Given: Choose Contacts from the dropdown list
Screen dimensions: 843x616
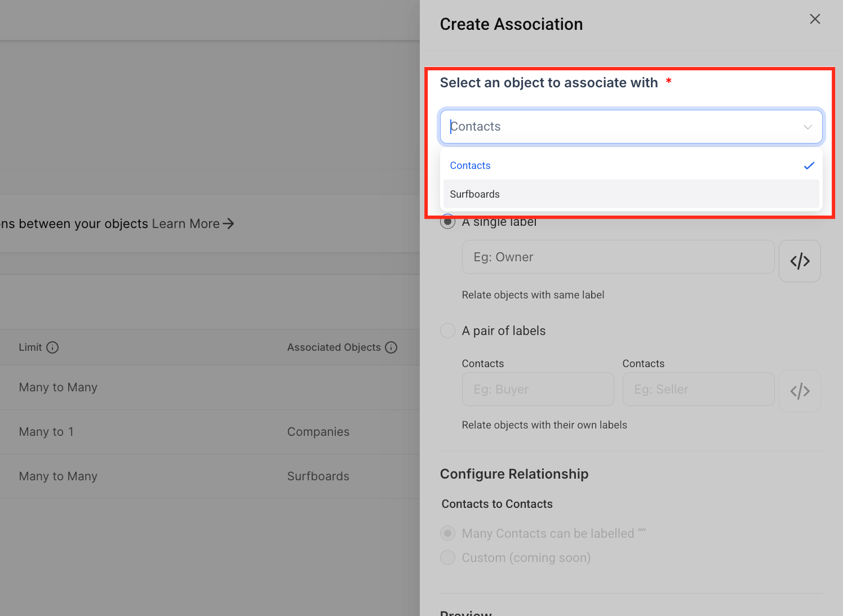Looking at the screenshot, I should (631, 166).
